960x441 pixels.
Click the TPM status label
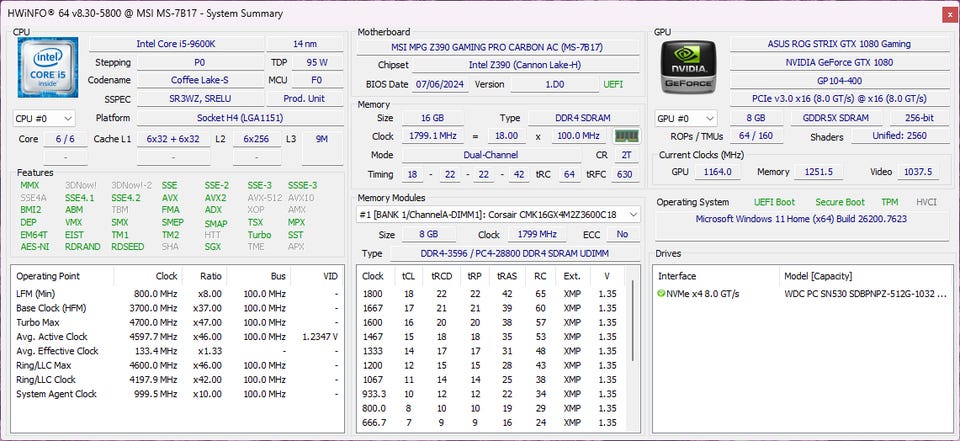tap(890, 202)
